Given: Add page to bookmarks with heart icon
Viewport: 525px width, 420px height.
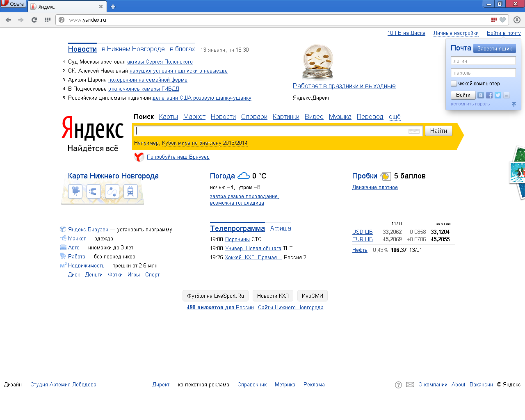Looking at the screenshot, I should coord(502,20).
